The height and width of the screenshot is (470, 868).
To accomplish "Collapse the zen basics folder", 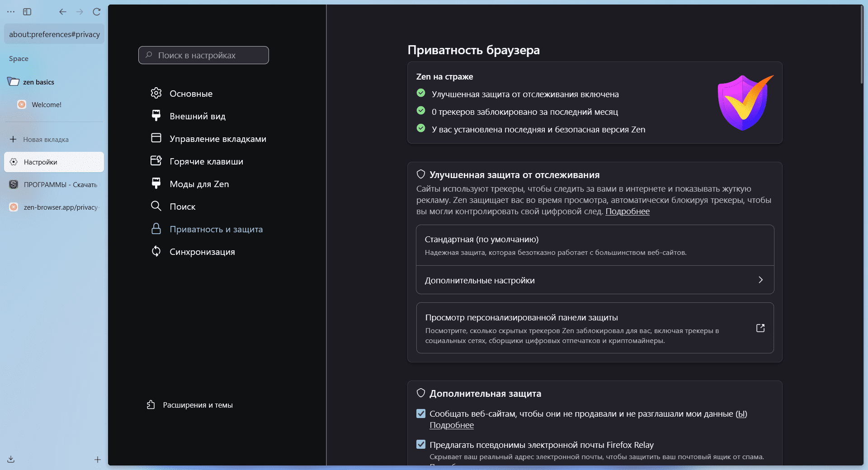I will coord(38,82).
